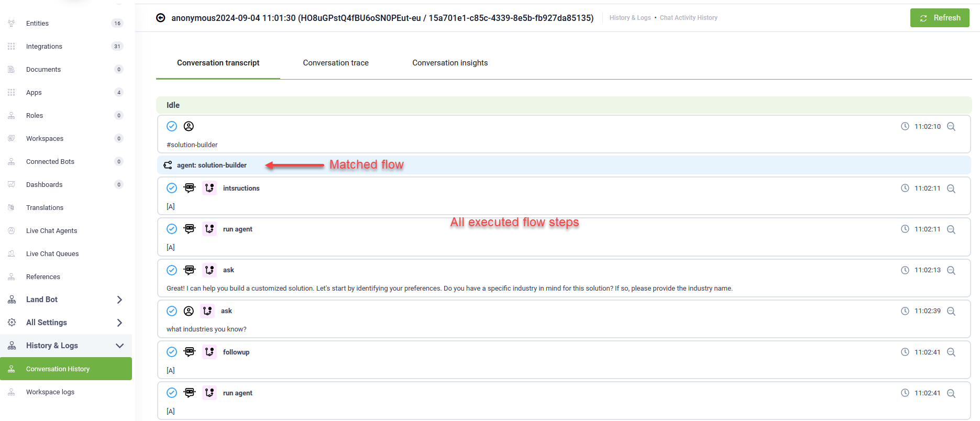Open Workspace logs in sidebar

pos(50,392)
